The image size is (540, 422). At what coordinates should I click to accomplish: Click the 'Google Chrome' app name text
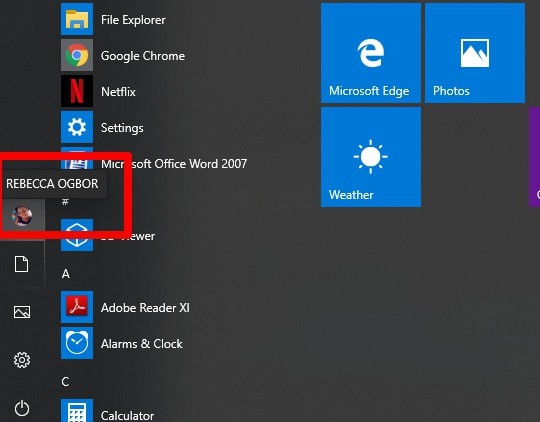pos(143,56)
